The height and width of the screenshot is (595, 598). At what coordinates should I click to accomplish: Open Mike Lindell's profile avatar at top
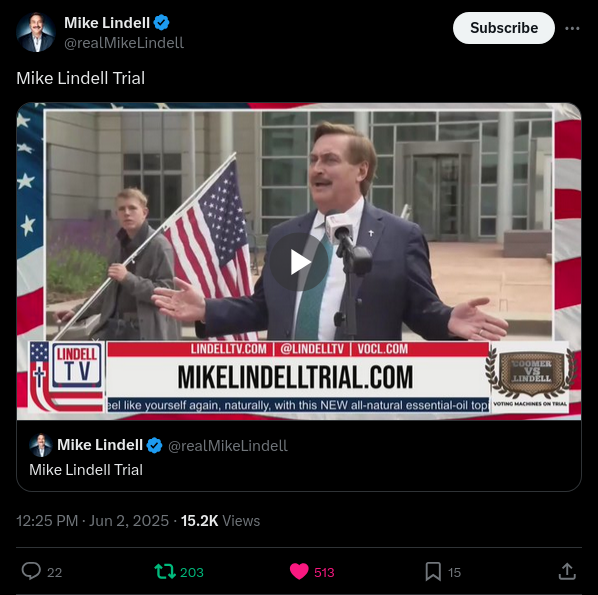click(36, 32)
